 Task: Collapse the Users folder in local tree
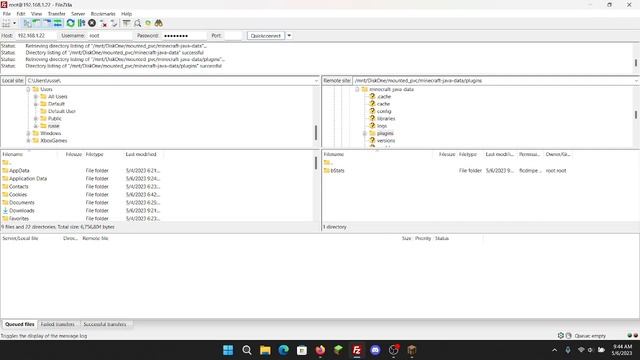(x=28, y=89)
